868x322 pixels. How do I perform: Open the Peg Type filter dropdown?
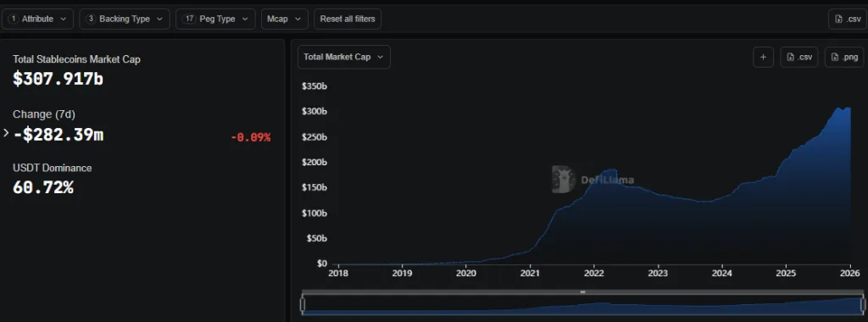pyautogui.click(x=216, y=19)
